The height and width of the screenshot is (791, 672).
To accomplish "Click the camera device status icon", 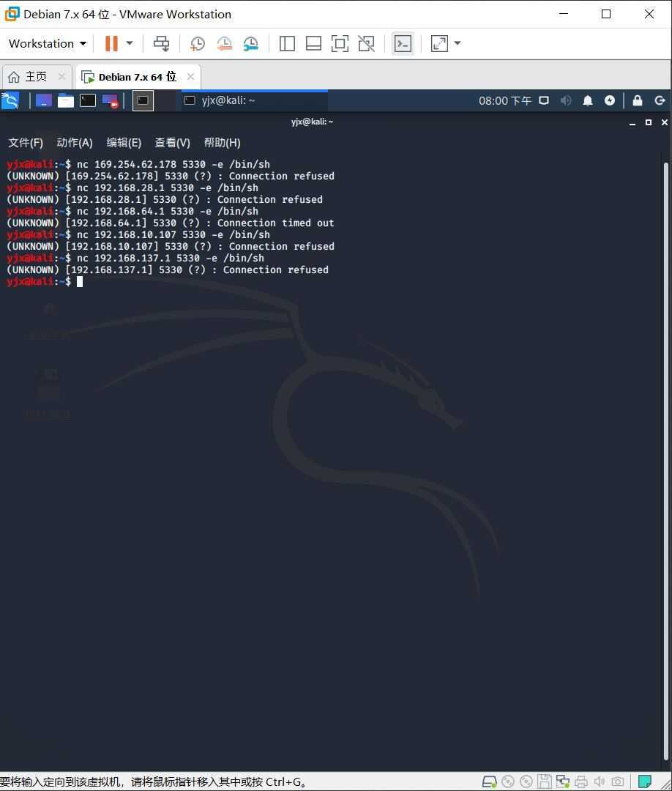I will coord(618,782).
